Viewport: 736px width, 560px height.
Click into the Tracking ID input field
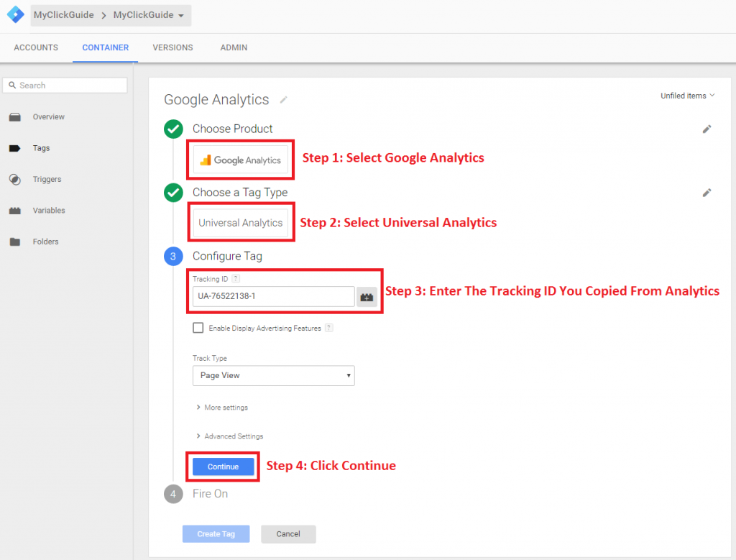click(x=273, y=296)
